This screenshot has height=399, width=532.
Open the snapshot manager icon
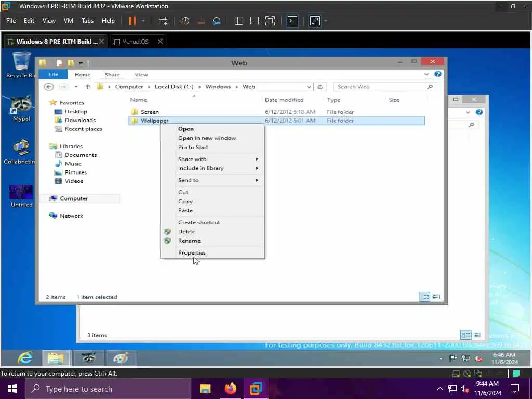(217, 21)
